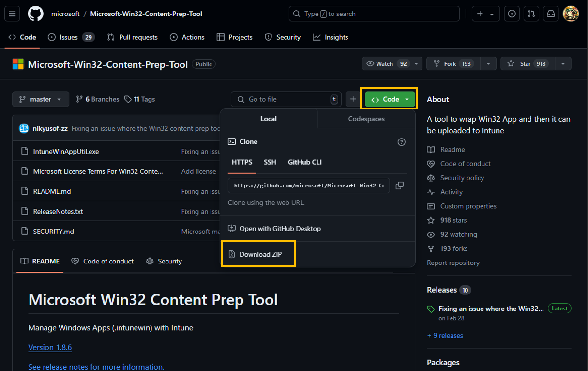Copy the clone URL to clipboard

400,185
